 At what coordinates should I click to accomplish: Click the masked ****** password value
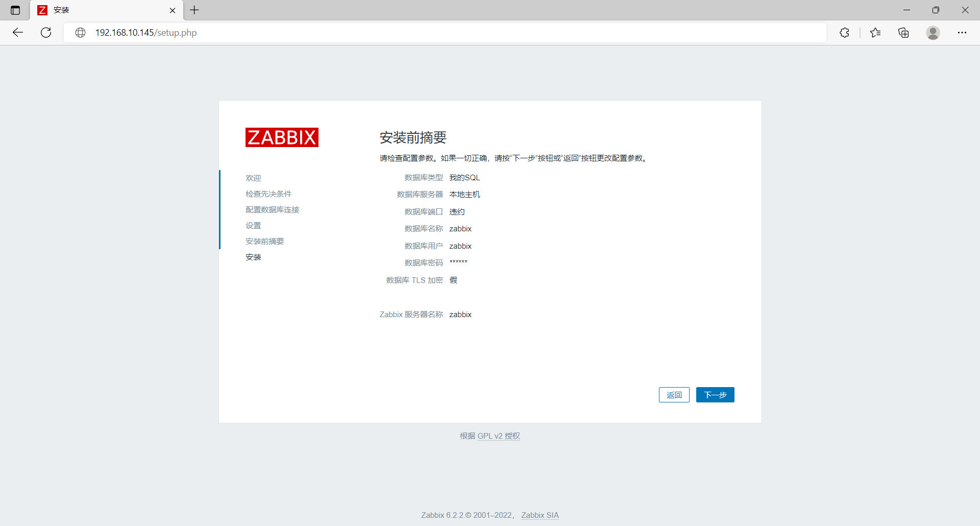[458, 262]
